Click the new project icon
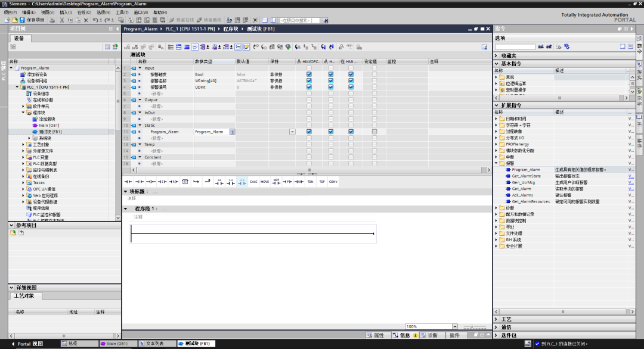The image size is (644, 349). (x=7, y=20)
